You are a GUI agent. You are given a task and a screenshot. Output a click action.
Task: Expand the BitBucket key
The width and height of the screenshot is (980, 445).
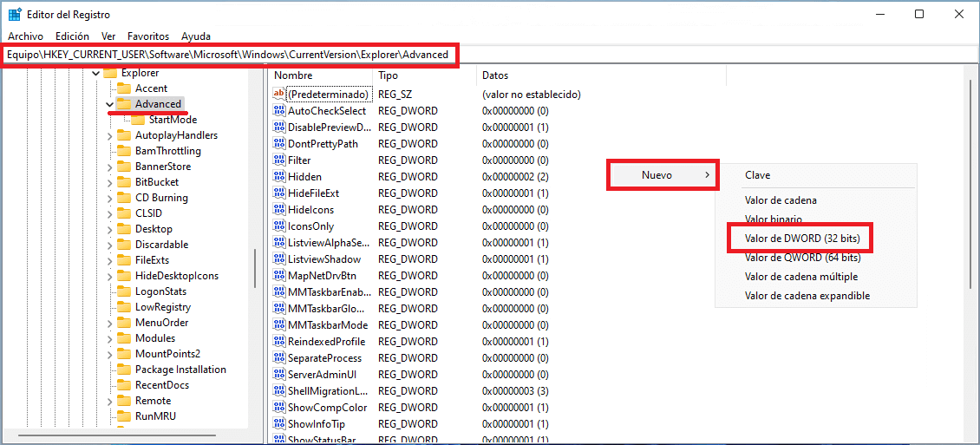pyautogui.click(x=109, y=182)
